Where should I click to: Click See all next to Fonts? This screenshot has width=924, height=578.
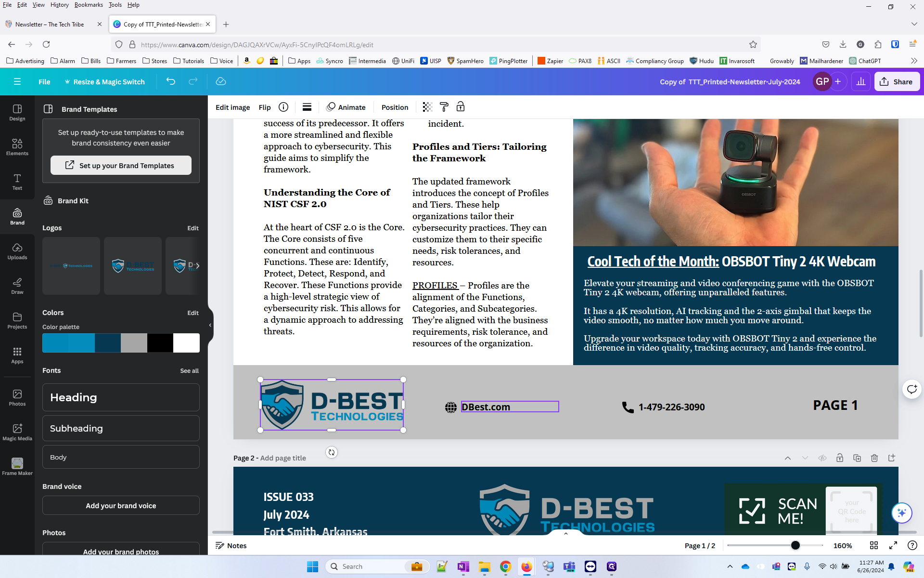point(189,370)
